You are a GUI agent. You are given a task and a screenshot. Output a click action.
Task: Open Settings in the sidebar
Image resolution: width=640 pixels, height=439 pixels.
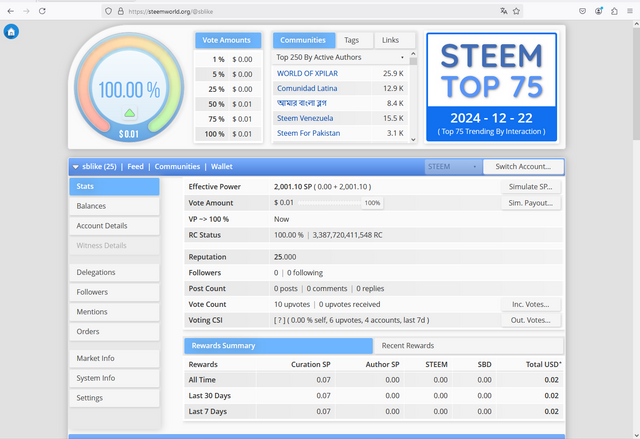[114, 398]
